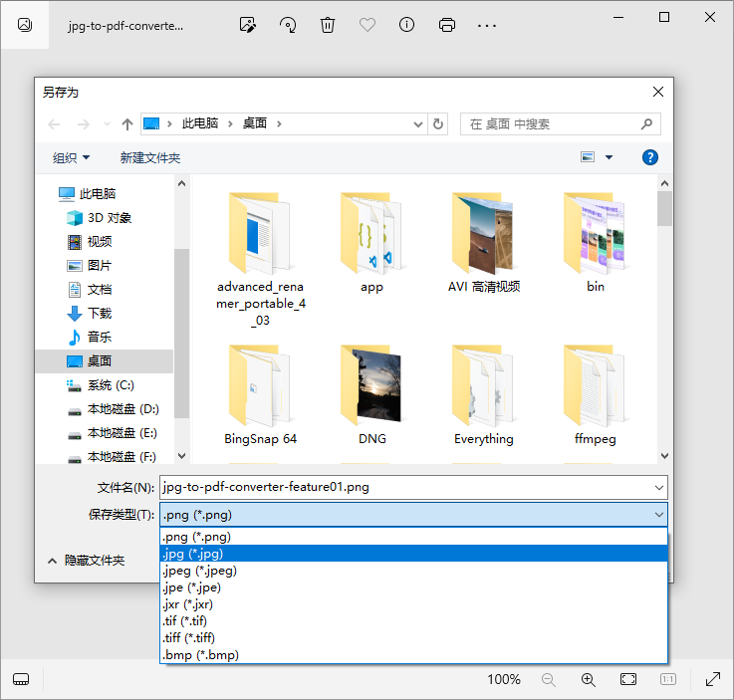Collapse folders with 隐藏文件夹 toggle
Screen dimensions: 734x700
[86, 561]
